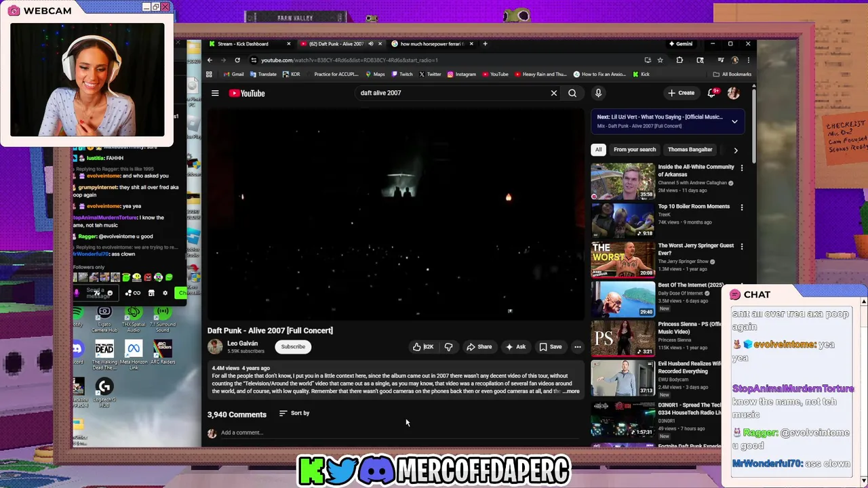Open options for 'Worst Jerry Springer Guest'
The image size is (868, 488).
click(x=742, y=246)
